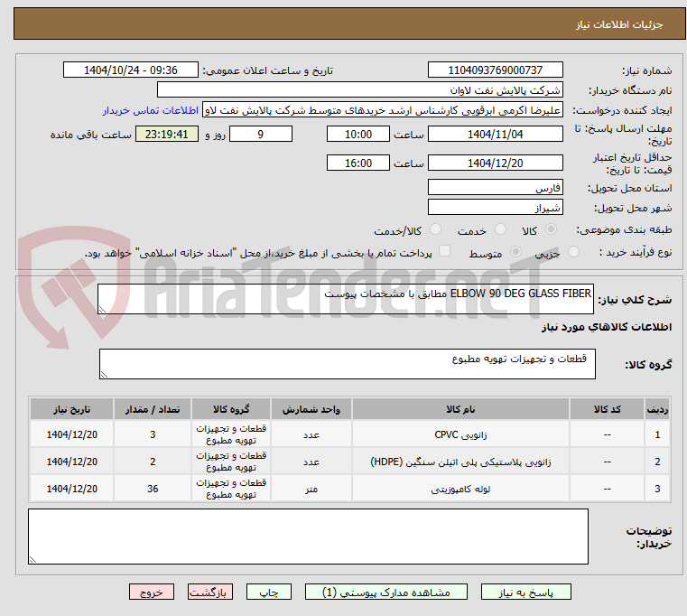The image size is (687, 616).
Task: Click the بازگشت back button
Action: point(209,592)
